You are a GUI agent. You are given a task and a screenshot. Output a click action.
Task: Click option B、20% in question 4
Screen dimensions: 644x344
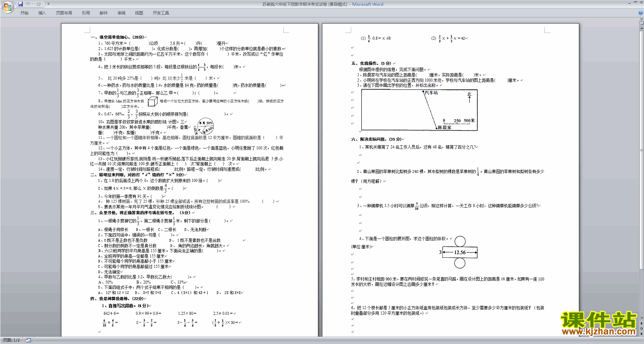click(144, 282)
